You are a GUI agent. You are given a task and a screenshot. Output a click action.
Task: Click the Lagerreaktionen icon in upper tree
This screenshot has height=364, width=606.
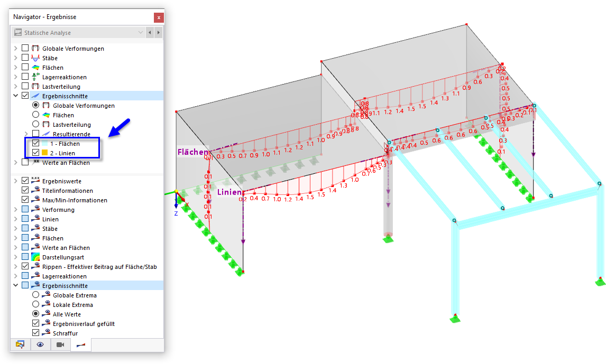(35, 77)
